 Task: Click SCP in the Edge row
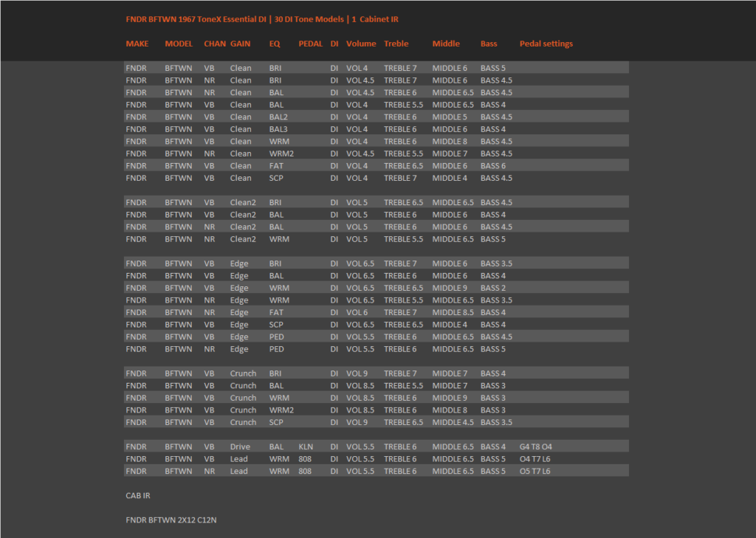(x=276, y=325)
